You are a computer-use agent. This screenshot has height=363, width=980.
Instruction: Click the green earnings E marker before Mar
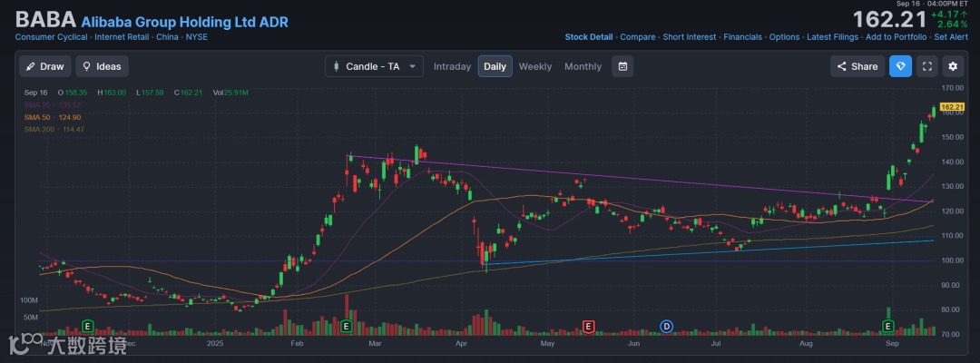[347, 326]
